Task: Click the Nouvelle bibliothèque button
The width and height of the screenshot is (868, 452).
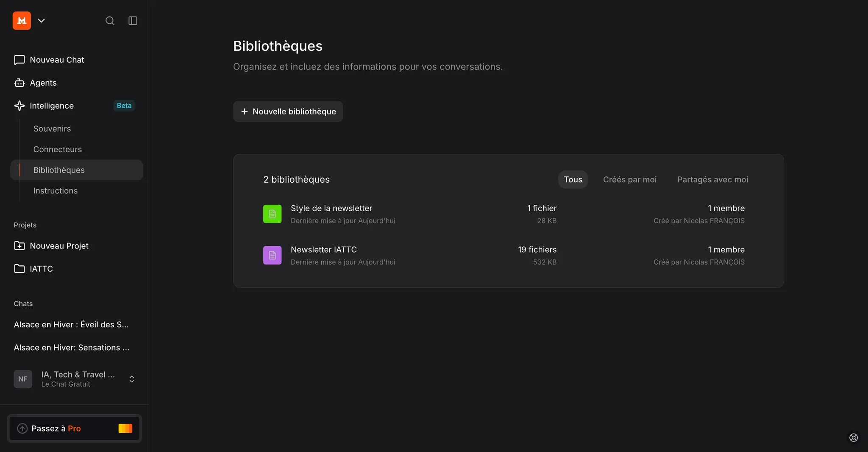Action: [288, 112]
